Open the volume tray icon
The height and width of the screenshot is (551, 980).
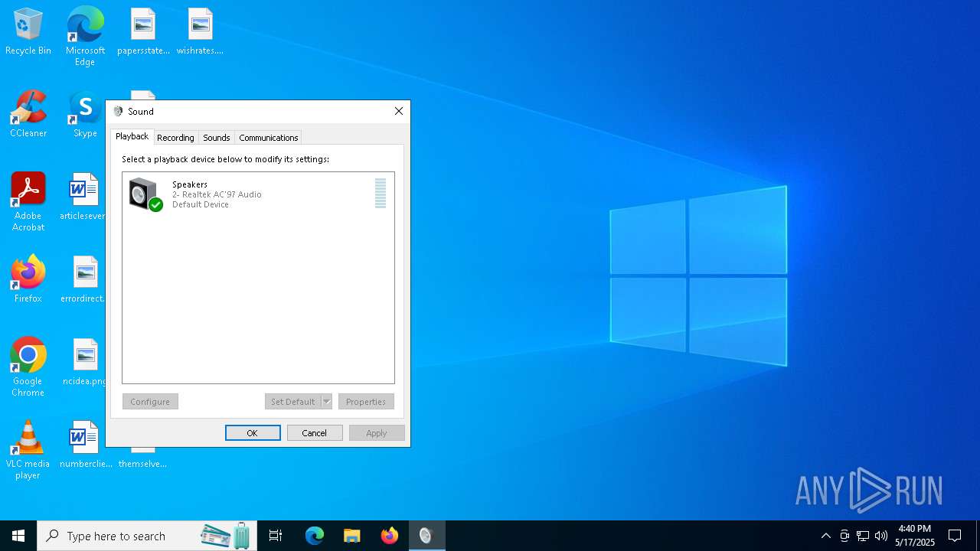click(x=881, y=536)
